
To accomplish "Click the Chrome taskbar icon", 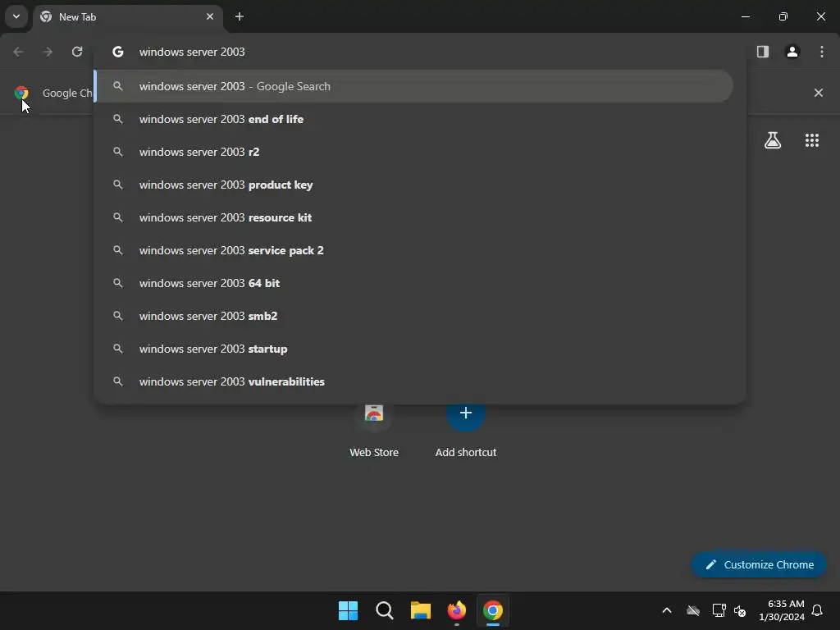I will point(493,610).
